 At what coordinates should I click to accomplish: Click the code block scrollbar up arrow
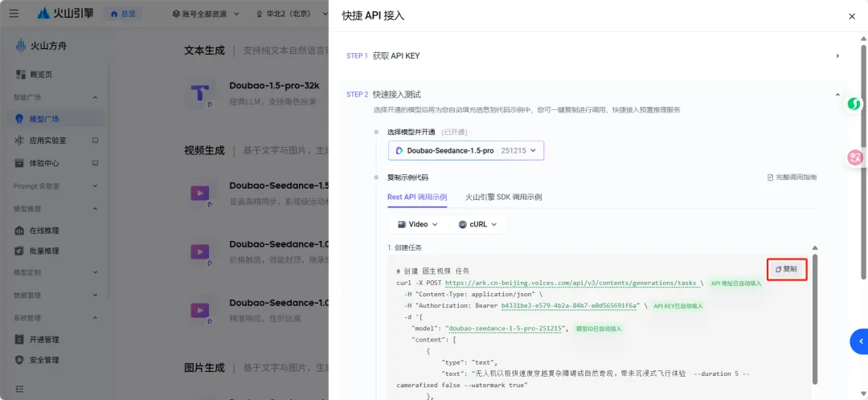coord(815,248)
